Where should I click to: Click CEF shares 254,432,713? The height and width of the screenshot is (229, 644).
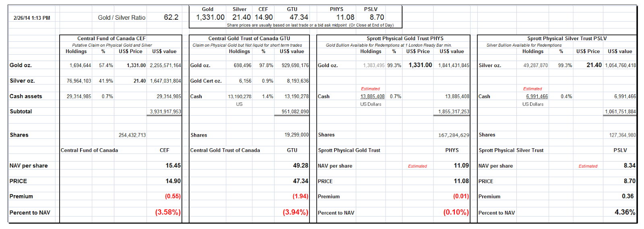click(x=132, y=135)
